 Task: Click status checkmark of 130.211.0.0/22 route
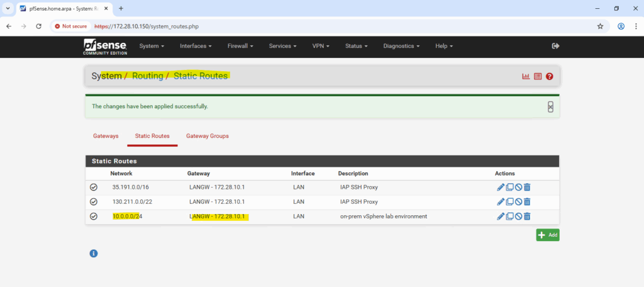[94, 202]
